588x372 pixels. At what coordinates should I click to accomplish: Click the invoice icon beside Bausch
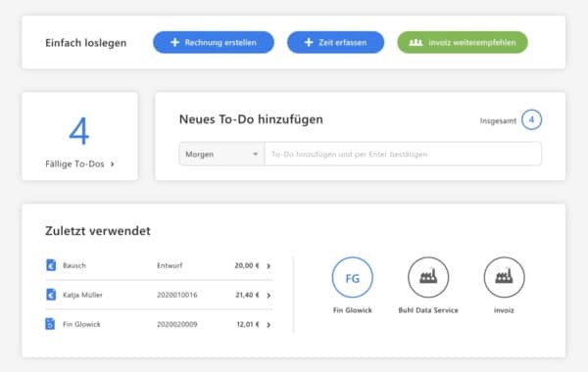[51, 265]
